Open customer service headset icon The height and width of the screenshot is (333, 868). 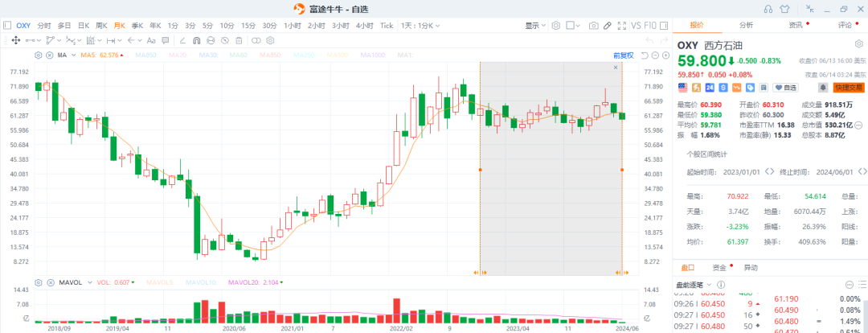(768, 9)
